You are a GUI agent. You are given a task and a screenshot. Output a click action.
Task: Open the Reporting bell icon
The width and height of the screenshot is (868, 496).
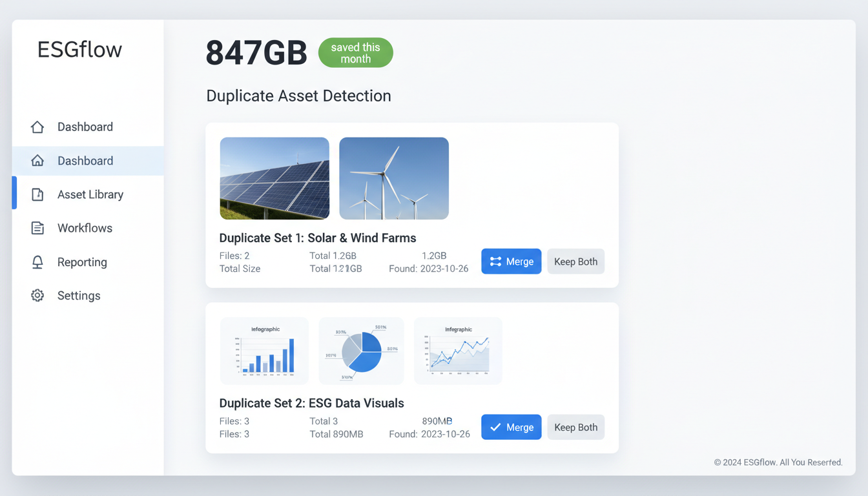coord(37,262)
